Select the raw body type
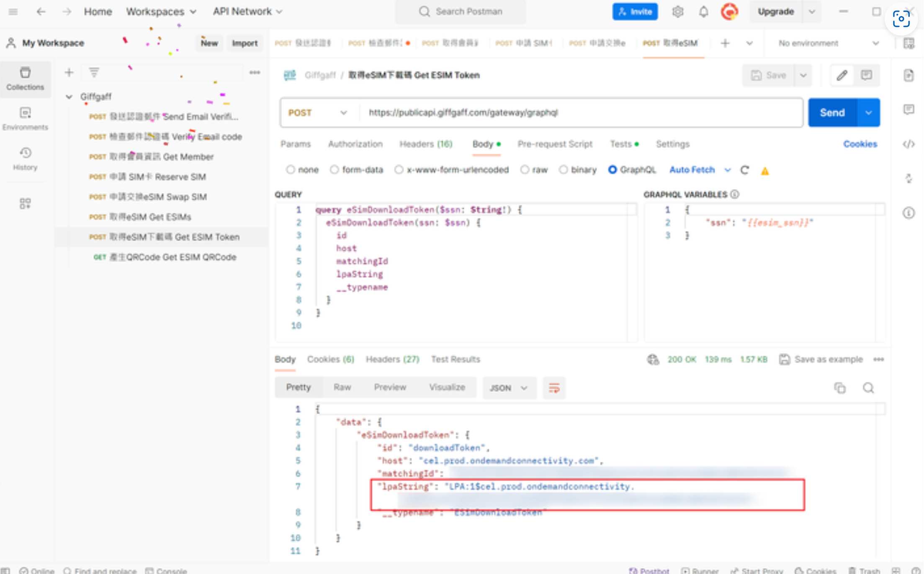The height and width of the screenshot is (574, 924). tap(525, 170)
